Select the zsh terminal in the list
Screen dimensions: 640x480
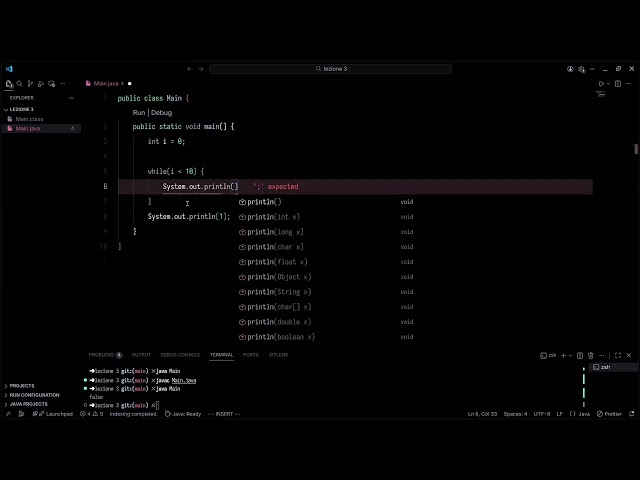tap(613, 367)
